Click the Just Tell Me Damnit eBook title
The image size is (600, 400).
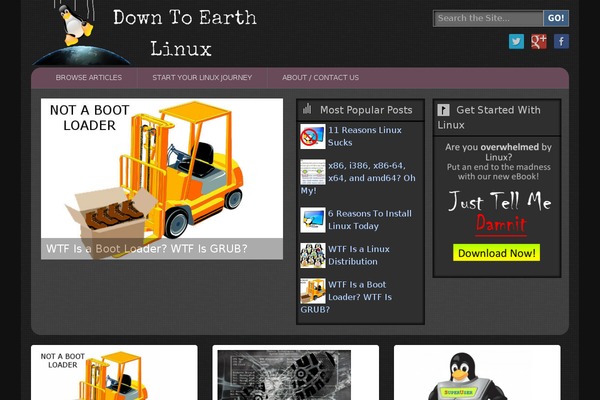click(499, 212)
